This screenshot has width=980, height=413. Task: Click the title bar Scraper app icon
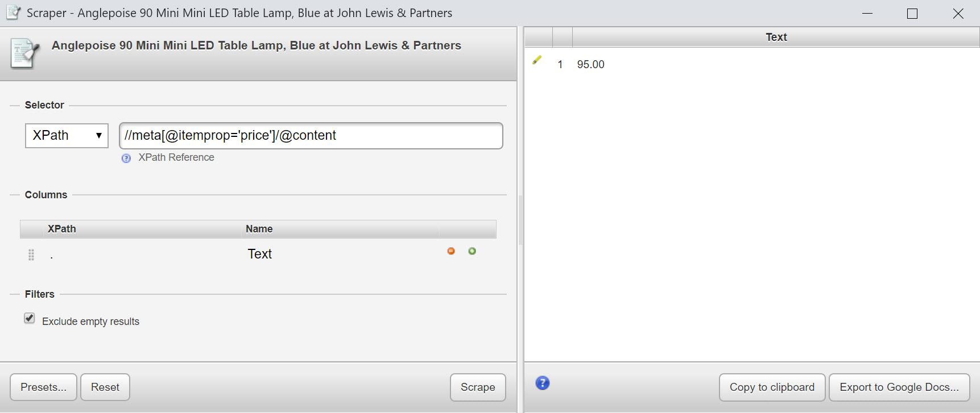[14, 12]
